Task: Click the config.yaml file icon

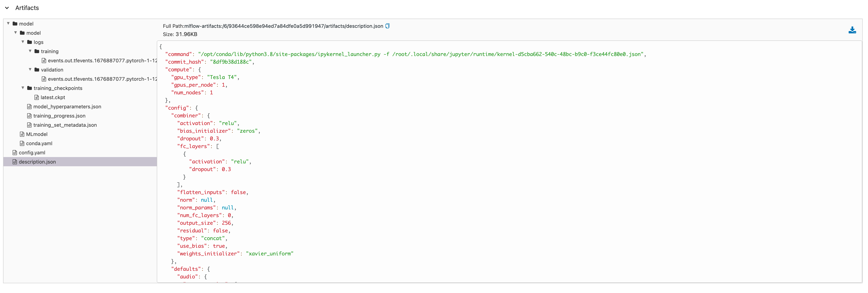Action: (15, 152)
